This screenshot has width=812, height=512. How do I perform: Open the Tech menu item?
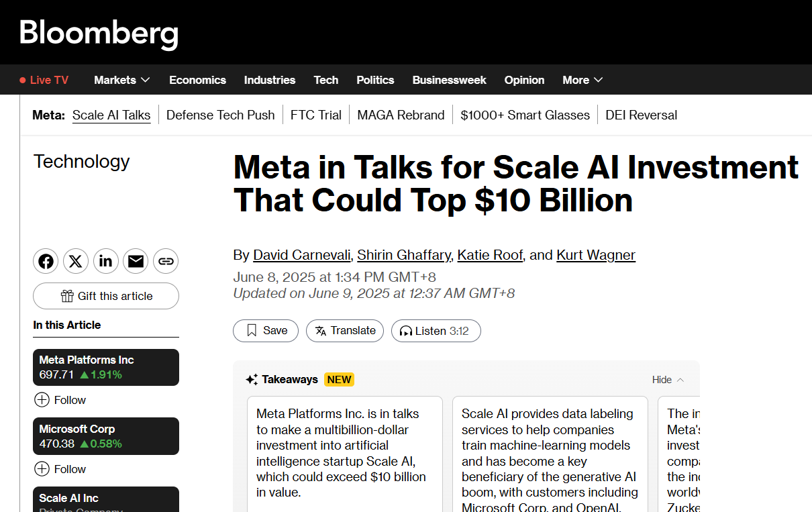[326, 80]
